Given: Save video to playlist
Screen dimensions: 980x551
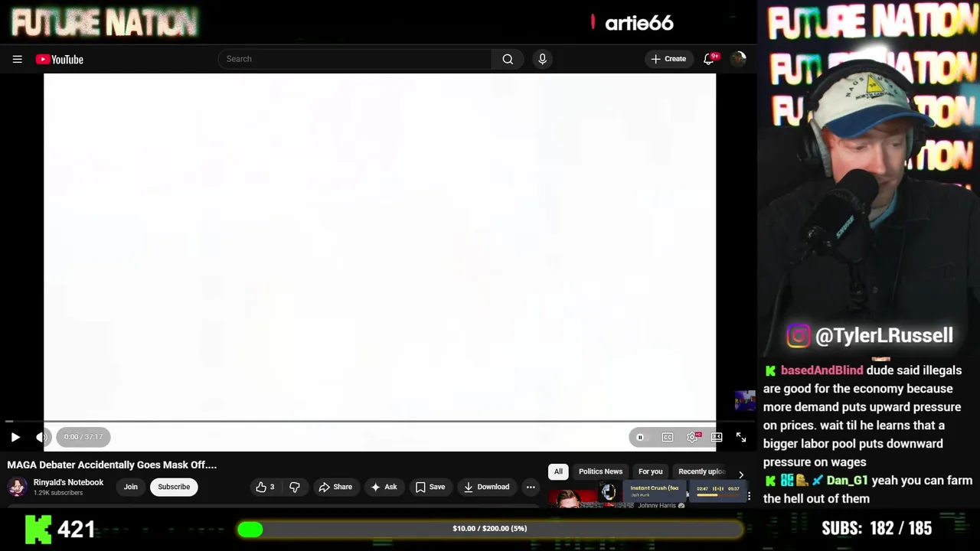Looking at the screenshot, I should click(x=430, y=487).
